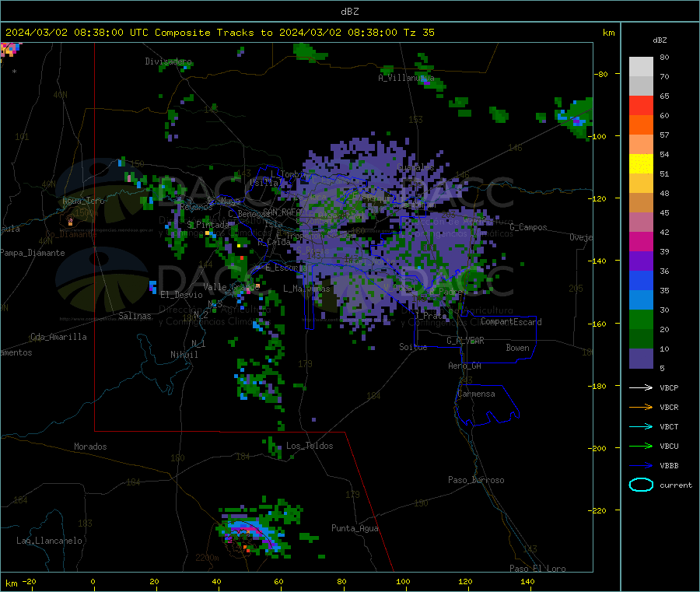Screen dimensions: 700x592
Task: Click the 'dBZ' title at the top
Action: coord(349,12)
